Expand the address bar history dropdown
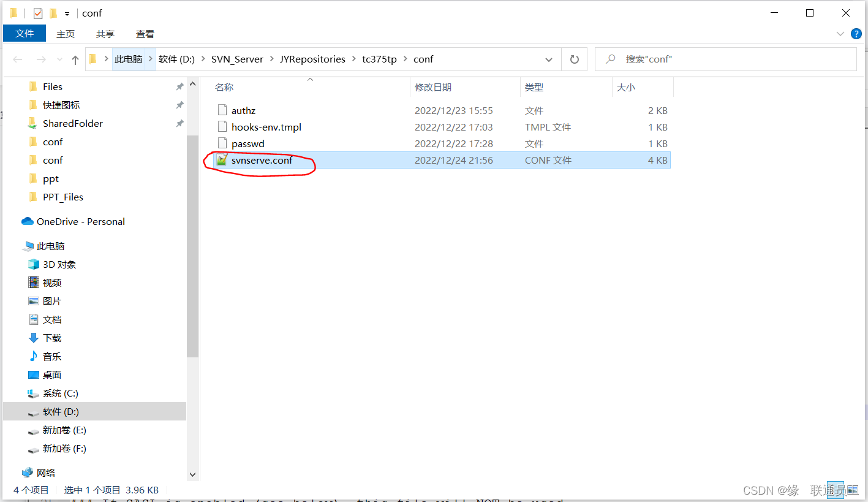Viewport: 868px width, 502px height. [x=548, y=59]
